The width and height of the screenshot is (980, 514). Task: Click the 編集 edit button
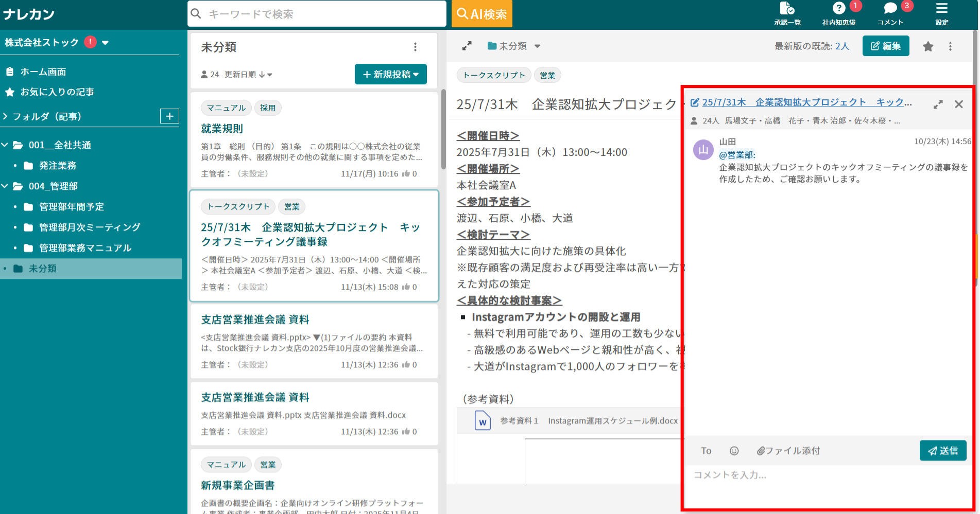coord(885,46)
